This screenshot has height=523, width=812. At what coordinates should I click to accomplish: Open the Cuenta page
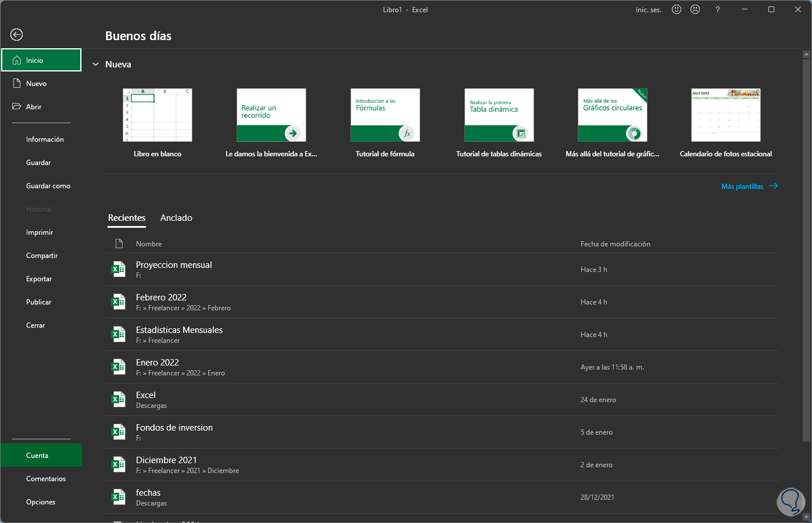point(41,455)
